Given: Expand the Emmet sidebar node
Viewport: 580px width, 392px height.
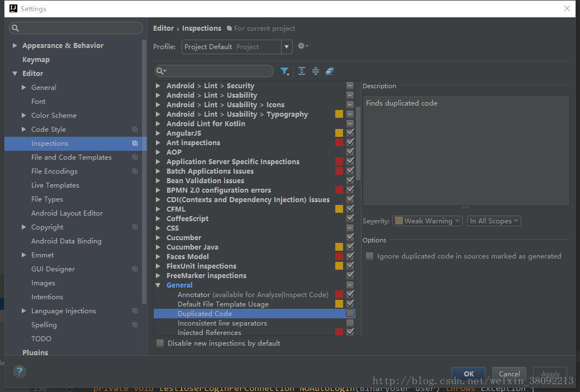Looking at the screenshot, I should pyautogui.click(x=23, y=255).
